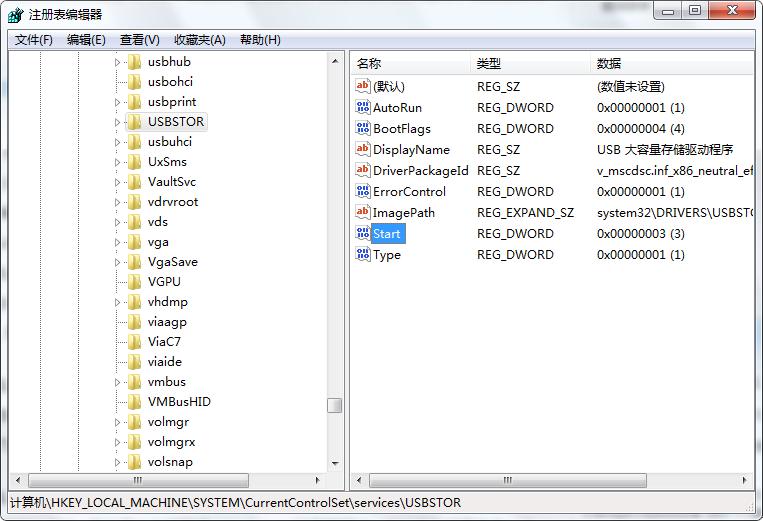Sort by the 类型 column header

(x=530, y=63)
